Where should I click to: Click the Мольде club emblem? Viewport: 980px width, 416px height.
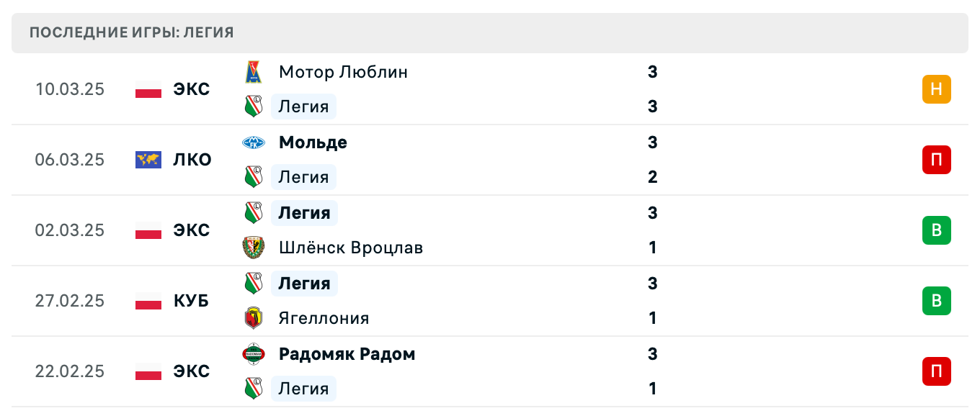(x=254, y=143)
